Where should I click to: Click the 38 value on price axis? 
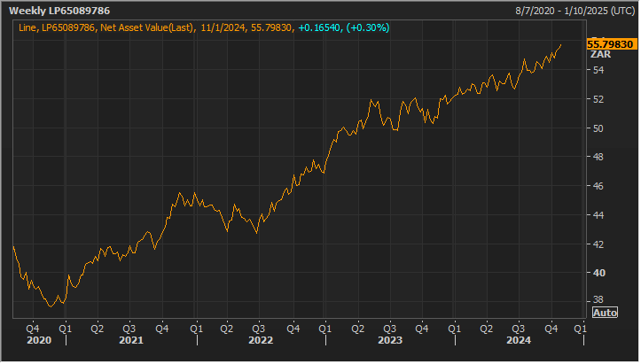[x=599, y=301]
